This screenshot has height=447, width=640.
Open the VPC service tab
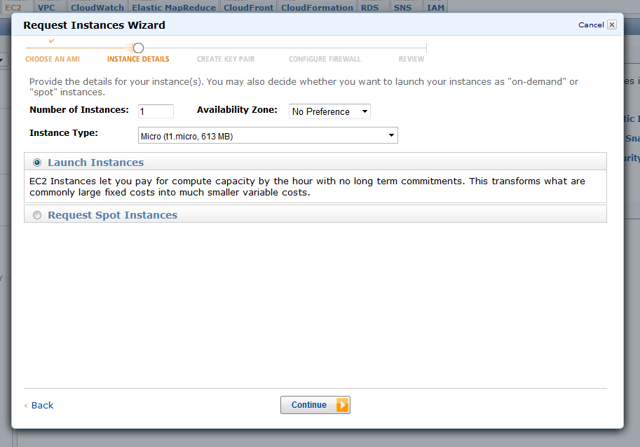[46, 7]
